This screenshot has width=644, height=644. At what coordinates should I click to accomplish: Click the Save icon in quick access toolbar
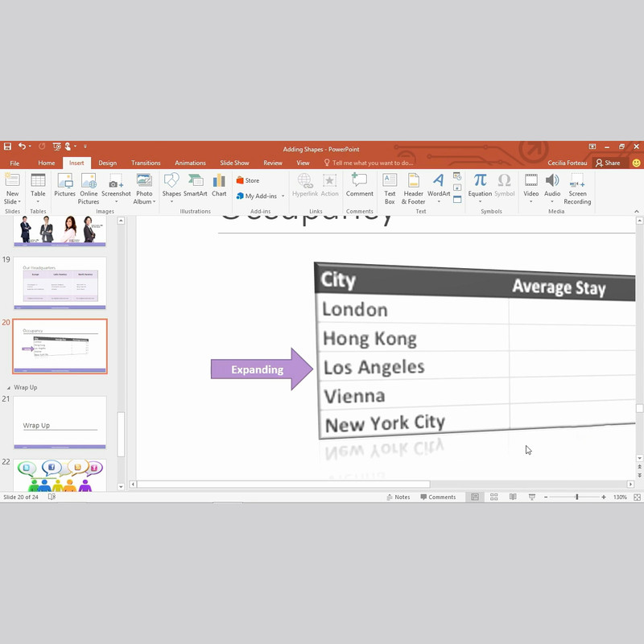[x=7, y=147]
